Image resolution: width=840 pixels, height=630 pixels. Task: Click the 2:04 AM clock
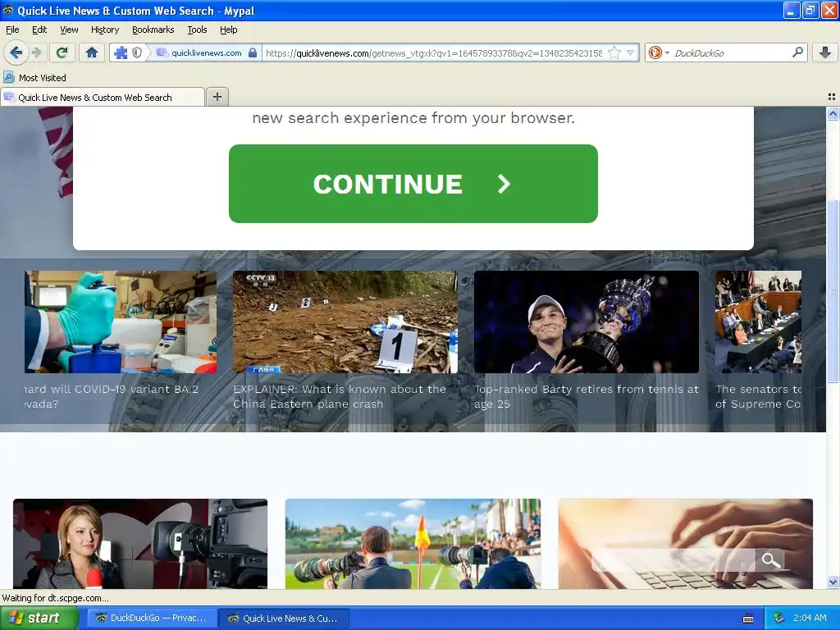coord(810,619)
